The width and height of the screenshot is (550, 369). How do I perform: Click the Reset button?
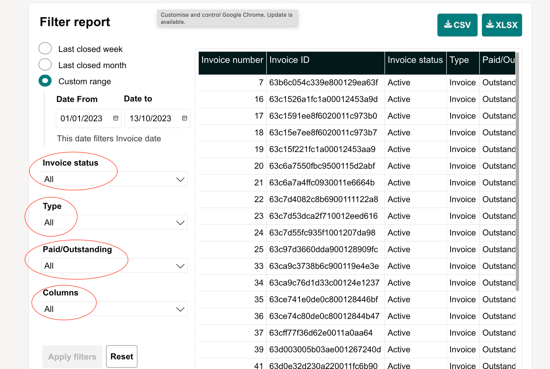(122, 356)
